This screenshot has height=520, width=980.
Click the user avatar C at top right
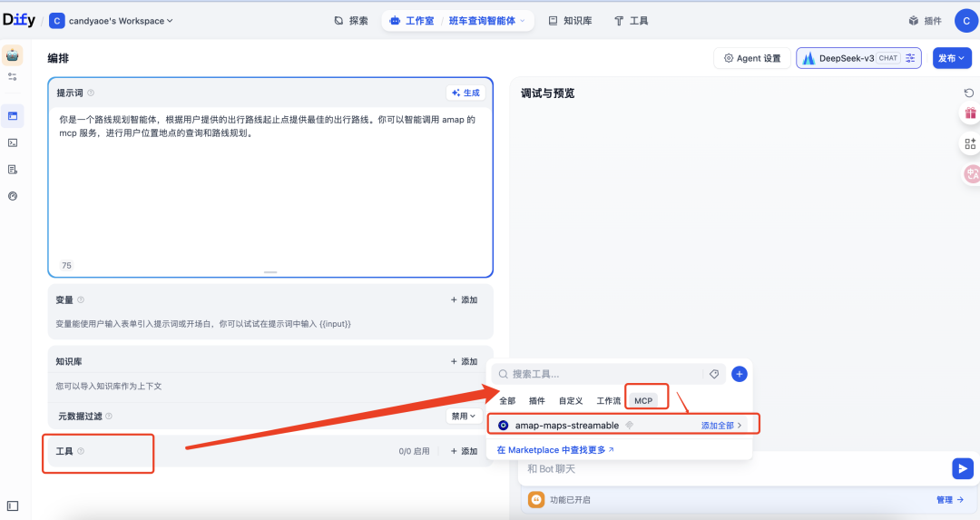[x=966, y=21]
